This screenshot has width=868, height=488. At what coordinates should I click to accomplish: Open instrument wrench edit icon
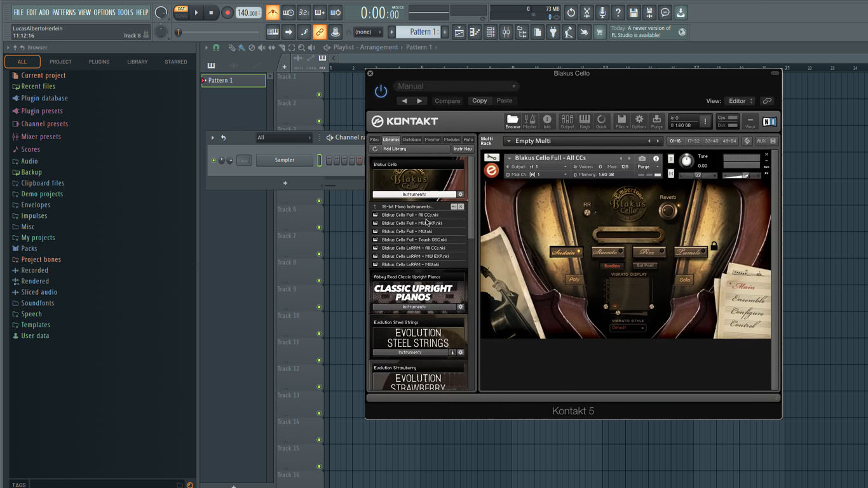(491, 158)
